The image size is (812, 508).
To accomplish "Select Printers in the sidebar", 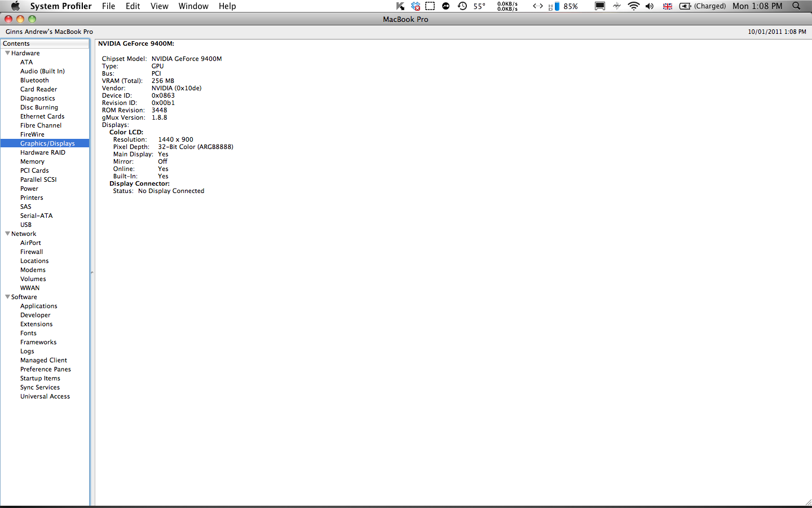I will click(x=32, y=198).
